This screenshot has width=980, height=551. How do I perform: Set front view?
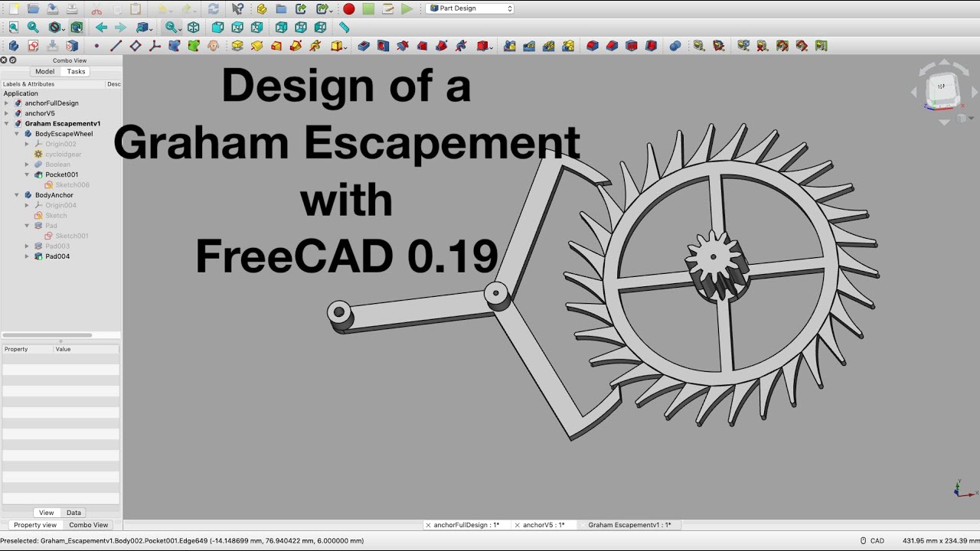[x=217, y=27]
